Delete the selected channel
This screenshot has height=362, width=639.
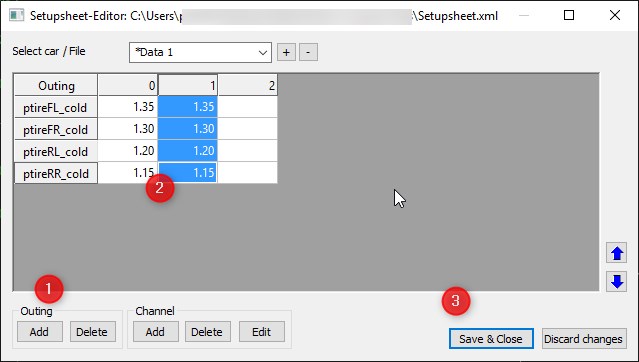point(207,332)
